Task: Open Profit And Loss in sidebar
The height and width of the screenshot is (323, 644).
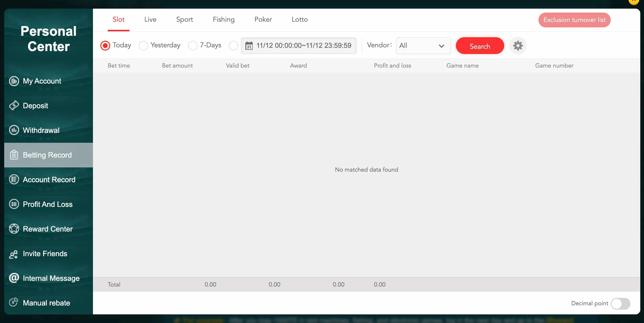Action: (49, 204)
